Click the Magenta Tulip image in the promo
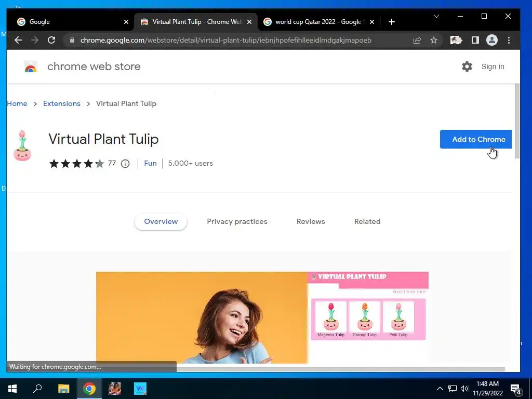The height and width of the screenshot is (399, 532). point(331,317)
